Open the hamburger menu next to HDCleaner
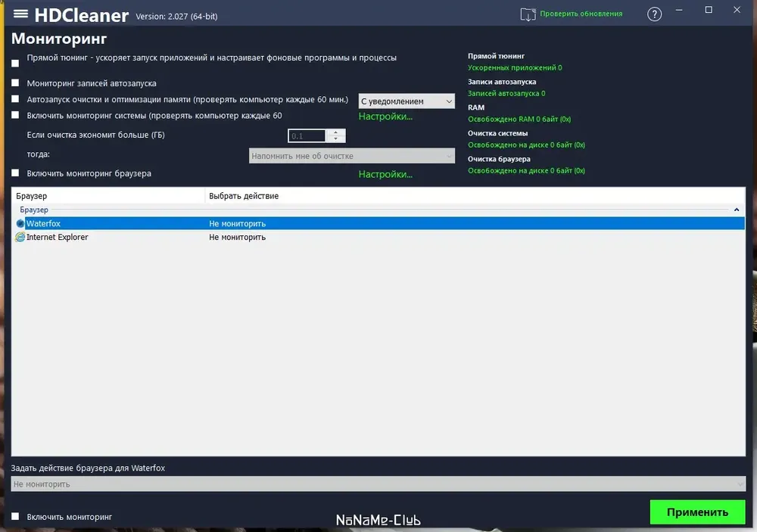 (x=21, y=14)
